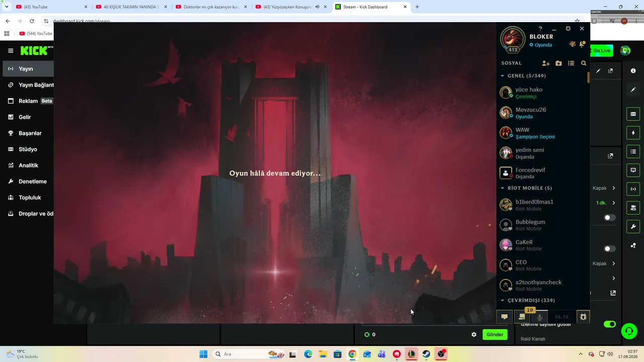Open missions icon with 19 badge

(x=522, y=317)
